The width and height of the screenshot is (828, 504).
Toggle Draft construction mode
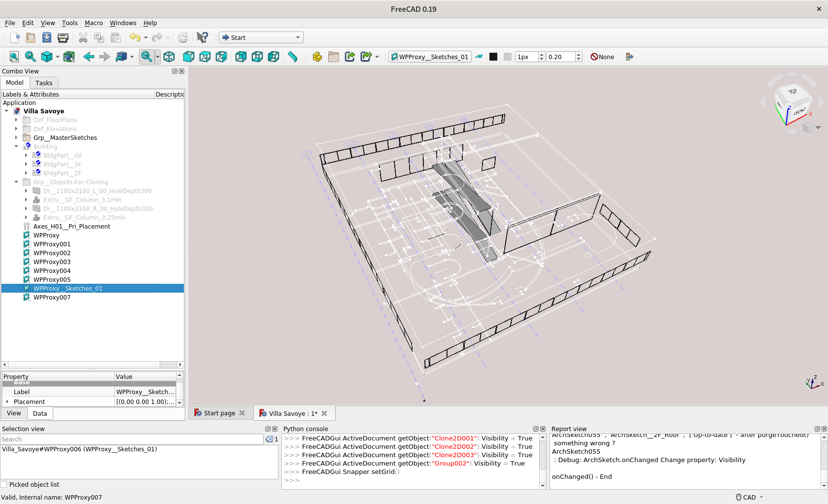tap(479, 57)
